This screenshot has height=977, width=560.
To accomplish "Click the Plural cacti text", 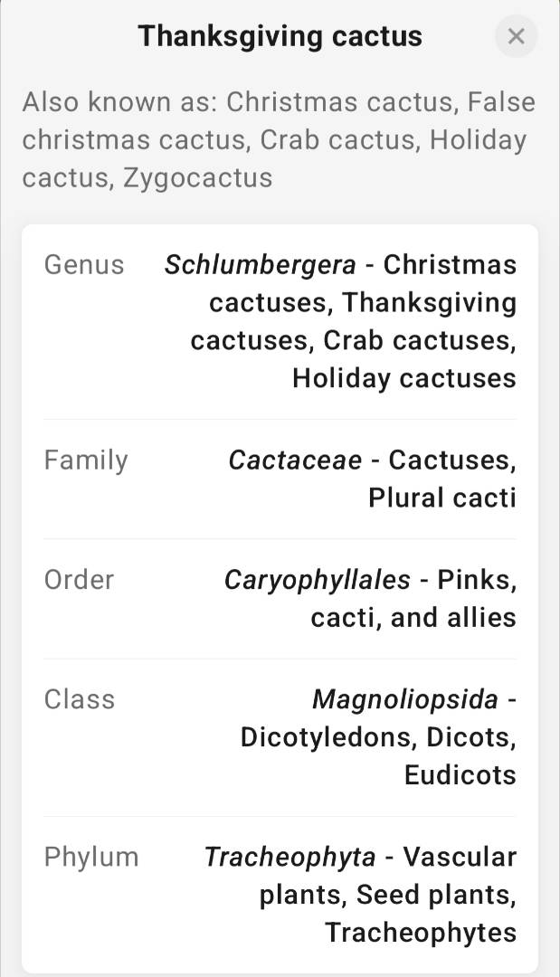I will 441,498.
